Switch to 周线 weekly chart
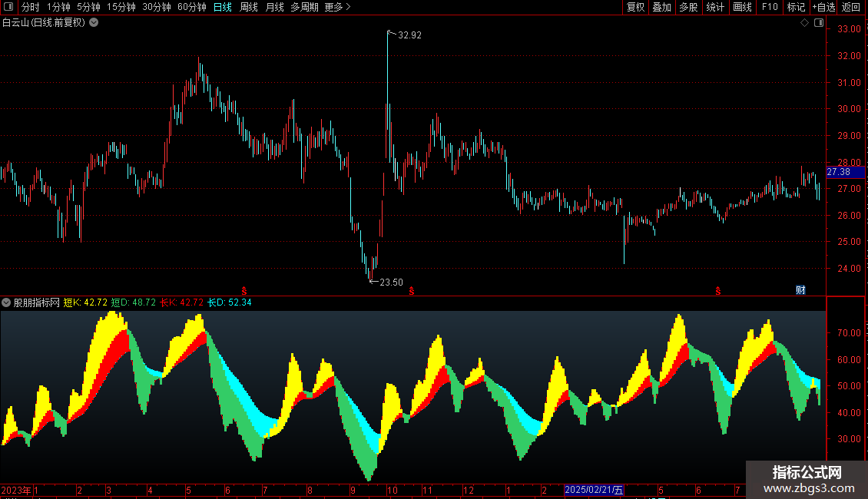 click(249, 7)
